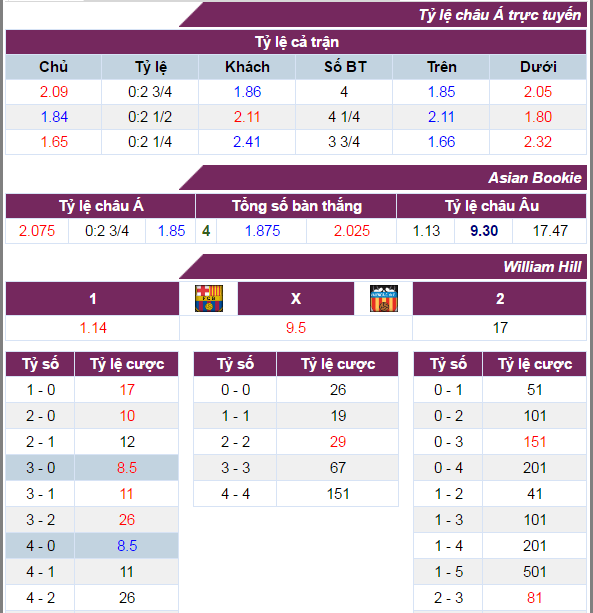Select home odds 2.09 in first row
Image resolution: width=593 pixels, height=613 pixels.
coord(54,92)
